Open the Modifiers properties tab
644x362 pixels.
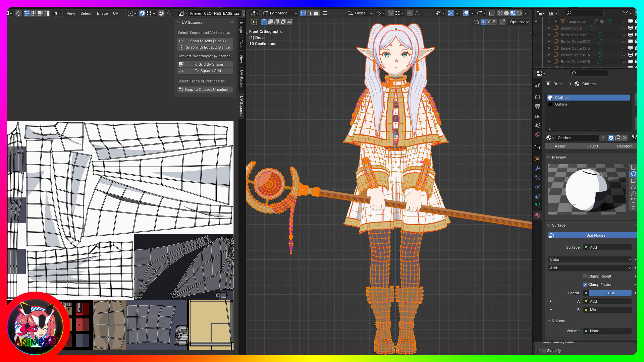pyautogui.click(x=538, y=168)
